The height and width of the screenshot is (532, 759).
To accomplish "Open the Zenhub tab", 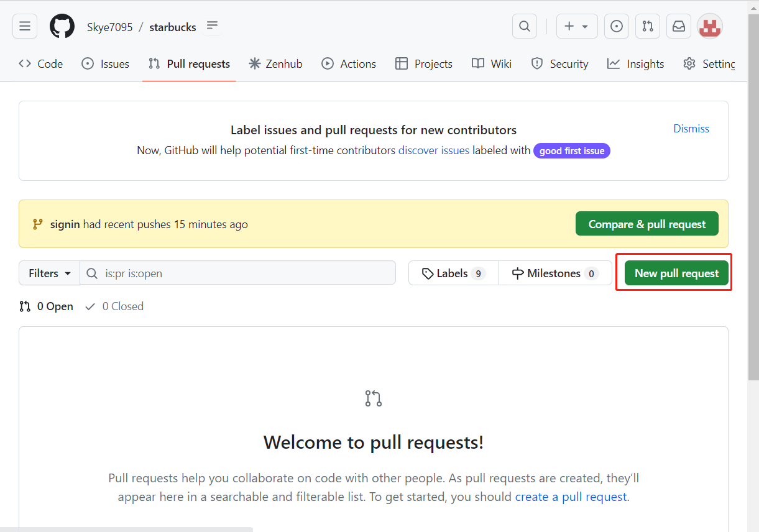I will 275,63.
